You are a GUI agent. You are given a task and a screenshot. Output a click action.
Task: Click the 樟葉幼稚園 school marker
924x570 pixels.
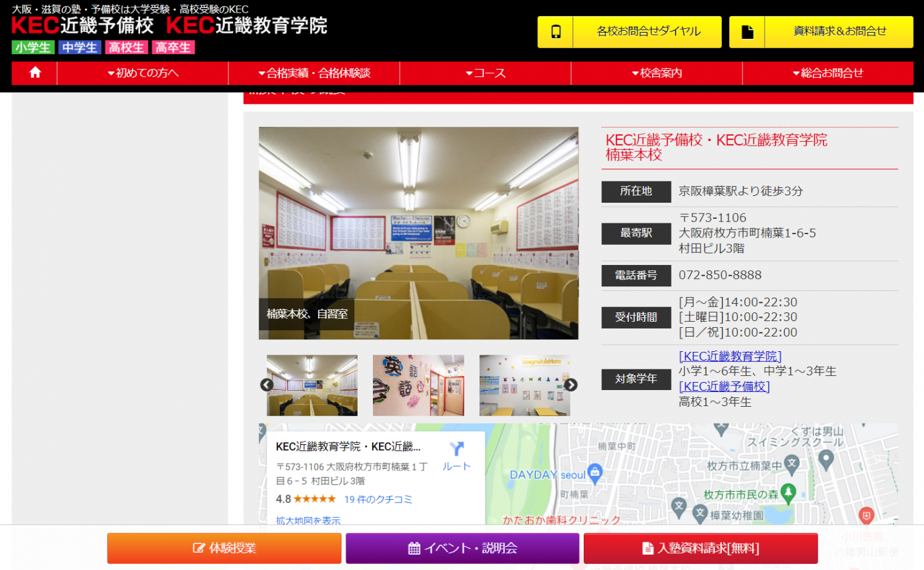(700, 513)
